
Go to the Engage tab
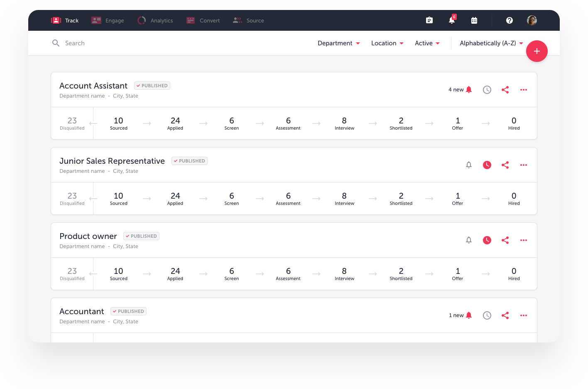[x=108, y=20]
